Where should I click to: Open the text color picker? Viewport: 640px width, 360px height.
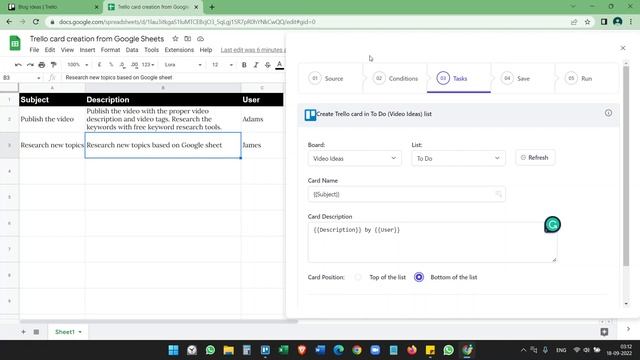tap(280, 65)
